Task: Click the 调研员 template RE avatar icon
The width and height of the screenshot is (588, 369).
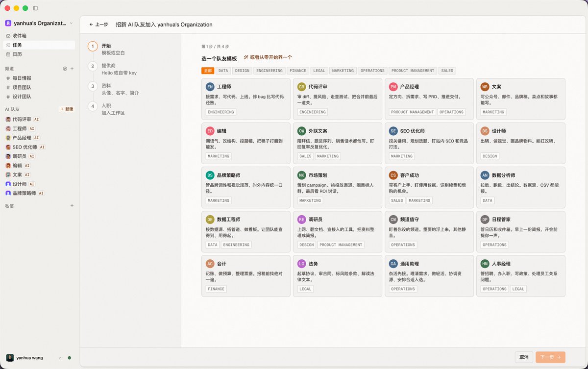Action: click(x=302, y=219)
